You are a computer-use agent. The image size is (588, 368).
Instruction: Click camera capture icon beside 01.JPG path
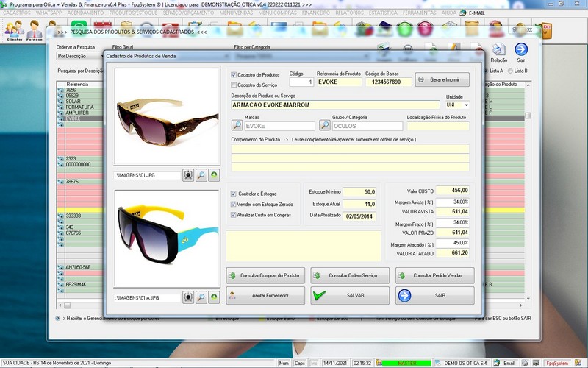pos(188,175)
